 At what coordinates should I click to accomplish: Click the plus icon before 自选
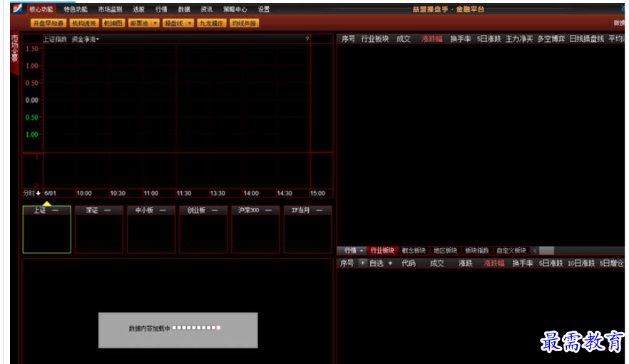(x=362, y=263)
